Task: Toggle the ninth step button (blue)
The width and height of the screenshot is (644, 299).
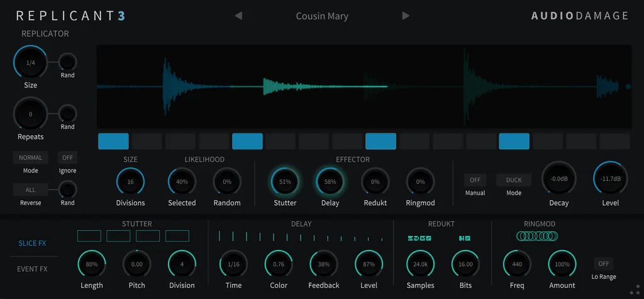Action: point(380,141)
